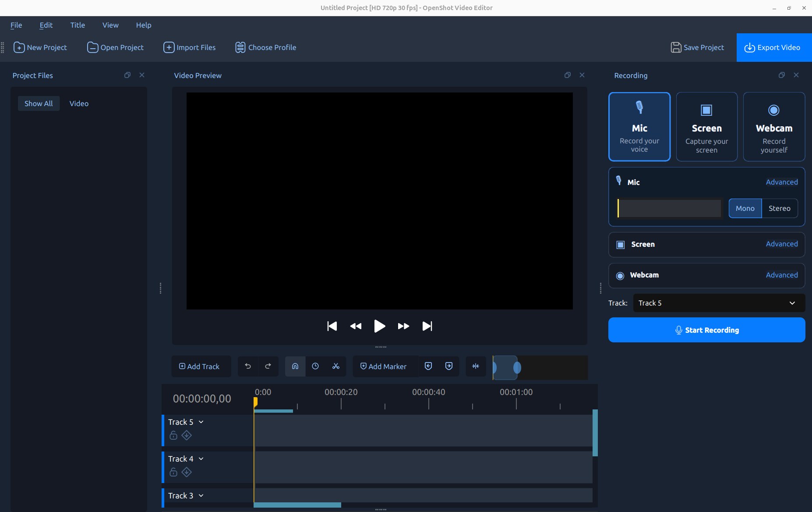The width and height of the screenshot is (812, 512).
Task: Open the Choose Profile dialog
Action: (266, 47)
